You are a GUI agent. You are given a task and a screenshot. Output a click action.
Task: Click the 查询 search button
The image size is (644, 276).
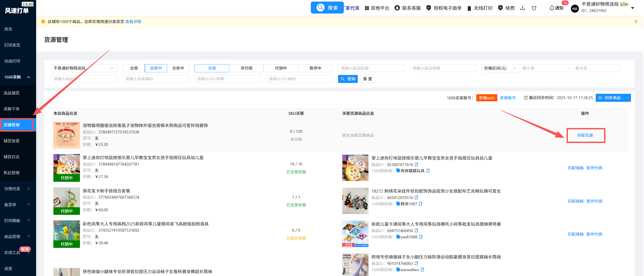click(348, 79)
